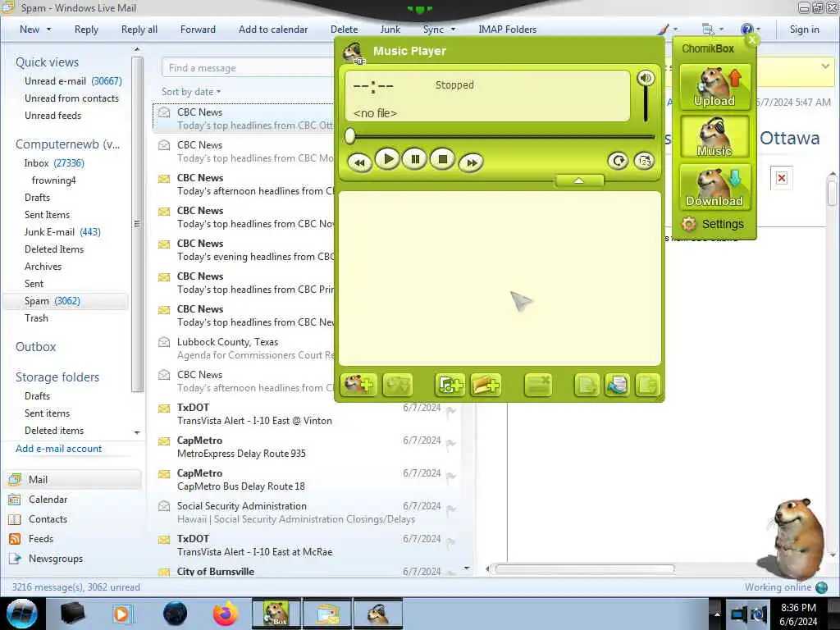The image size is (840, 630).
Task: Switch to Newsgroups view
Action: (56, 558)
